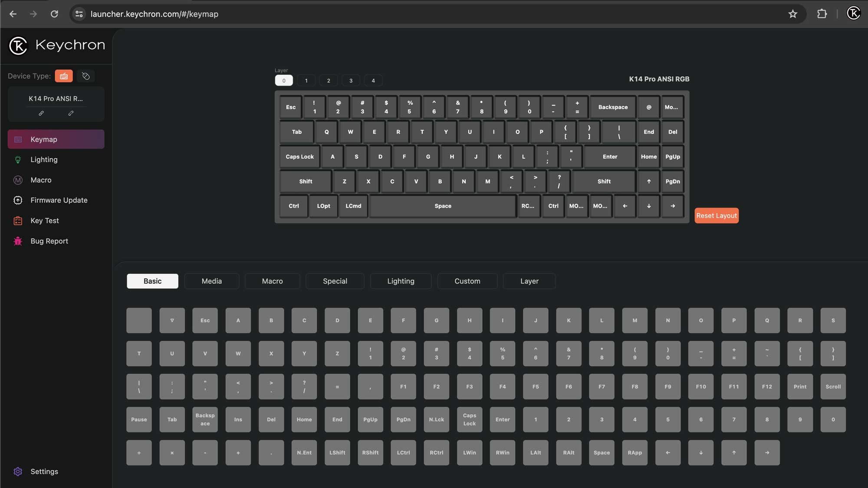Select Layer 3 tab on keyboard layout

[351, 80]
